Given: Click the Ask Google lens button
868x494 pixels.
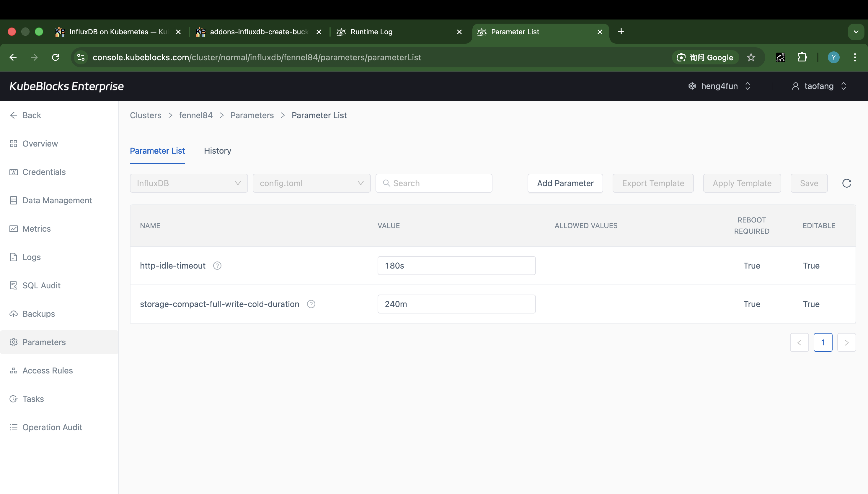Looking at the screenshot, I should 705,57.
